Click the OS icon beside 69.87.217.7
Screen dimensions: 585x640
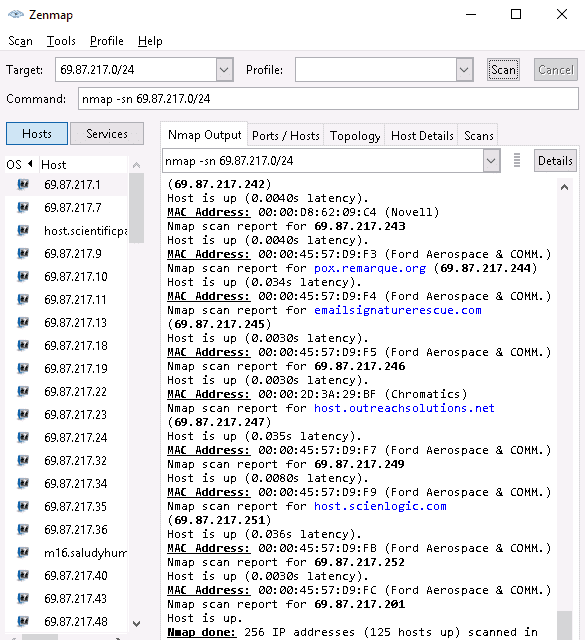[23, 208]
